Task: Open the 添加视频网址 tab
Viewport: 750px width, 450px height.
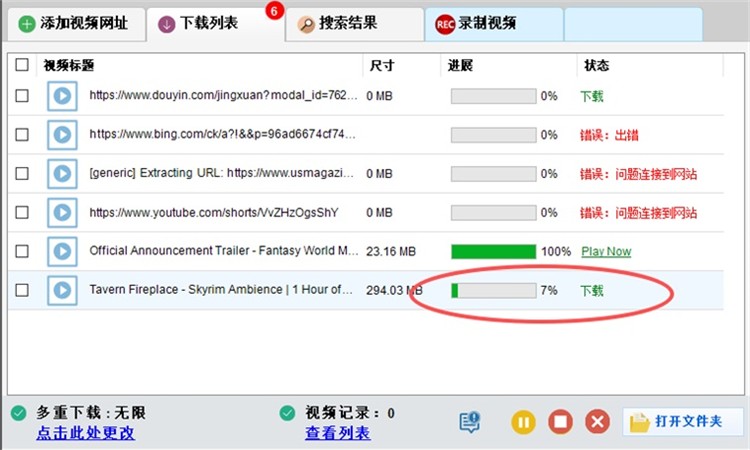Action: click(77, 23)
